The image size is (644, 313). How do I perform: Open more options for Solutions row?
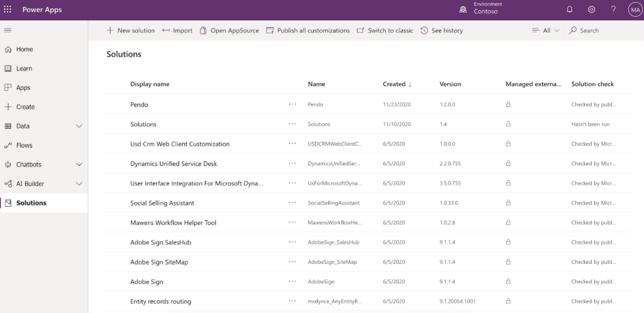point(292,124)
